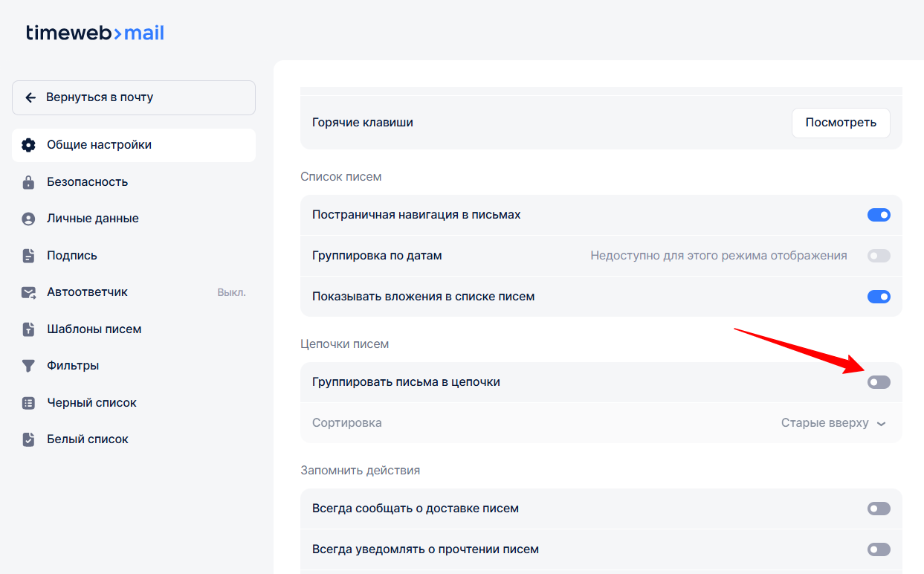Click the document icon next to Подпись
This screenshot has width=924, height=574.
tap(28, 256)
